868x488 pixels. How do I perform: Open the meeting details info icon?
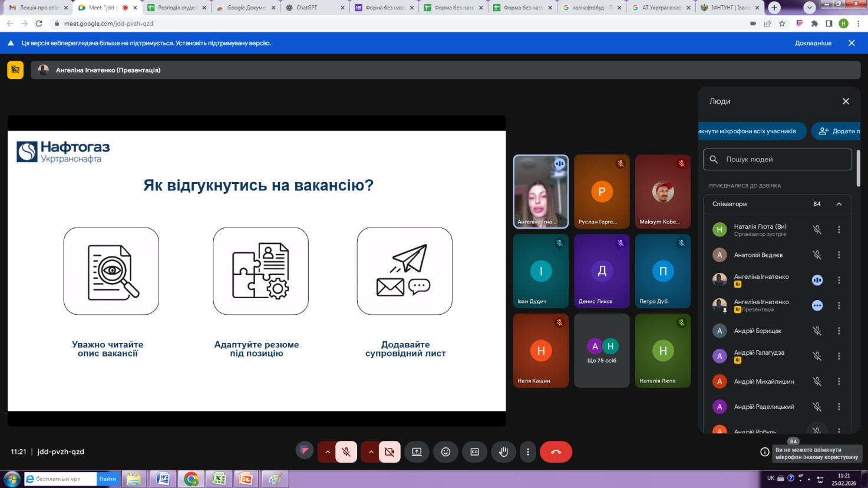click(x=765, y=452)
